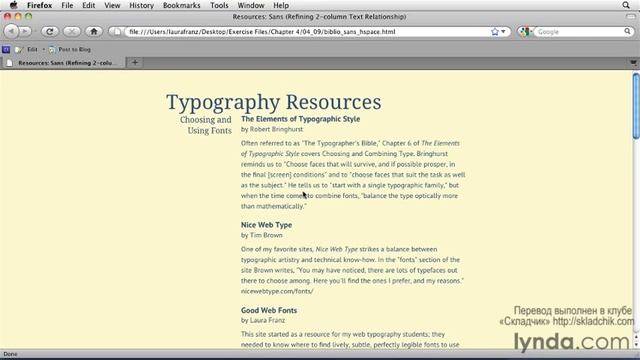Open the Bookmarks menu

(x=182, y=5)
